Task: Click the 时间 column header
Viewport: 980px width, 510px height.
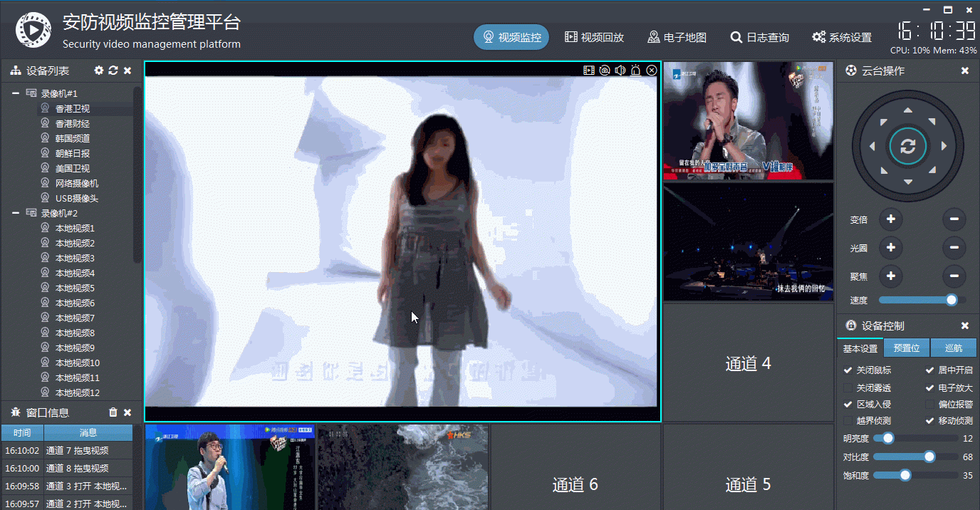Action: click(22, 432)
